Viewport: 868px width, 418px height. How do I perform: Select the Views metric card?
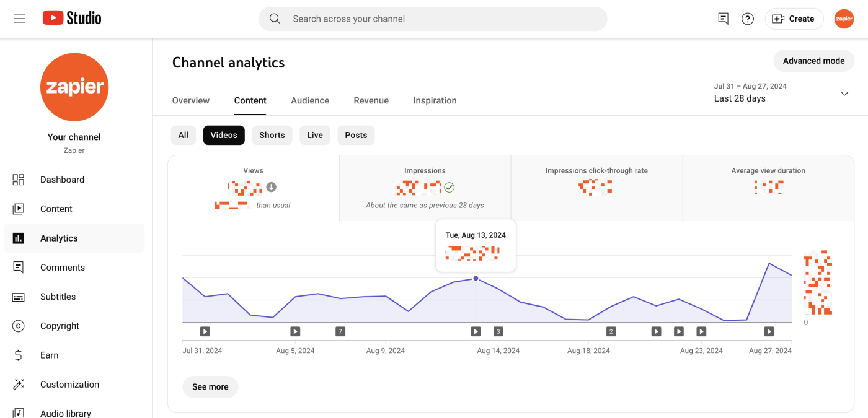point(254,188)
